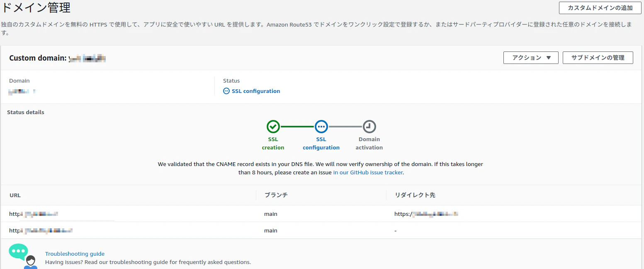The image size is (644, 269).
Task: Click the second row's URL
Action: [x=41, y=230]
